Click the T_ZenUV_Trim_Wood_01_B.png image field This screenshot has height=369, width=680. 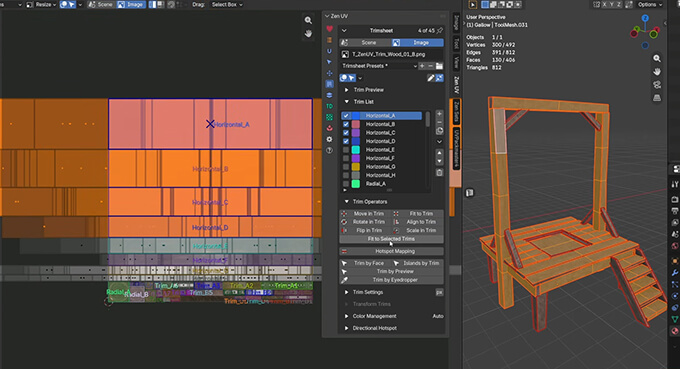[391, 54]
